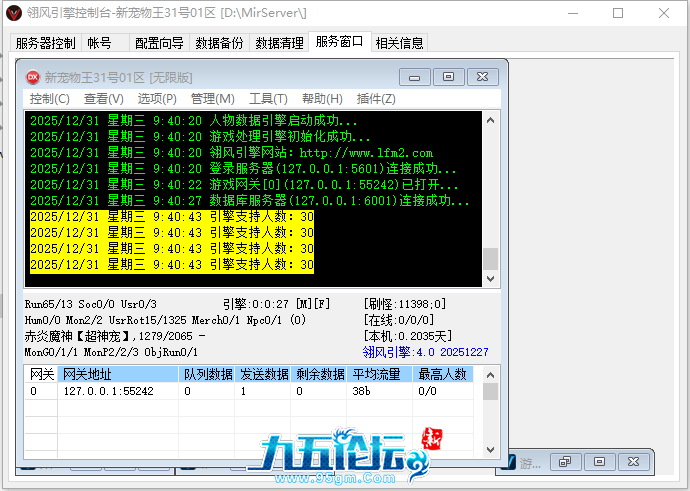Open the 管理(M) menu
The image size is (690, 491).
tap(212, 99)
